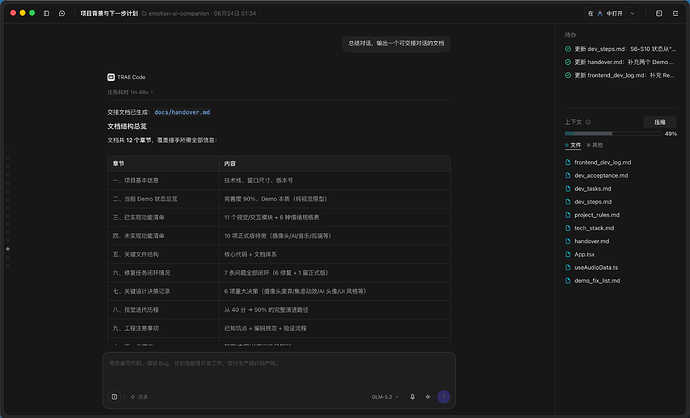The width and height of the screenshot is (690, 418).
Task: Select the 文件 context tab
Action: coord(573,145)
